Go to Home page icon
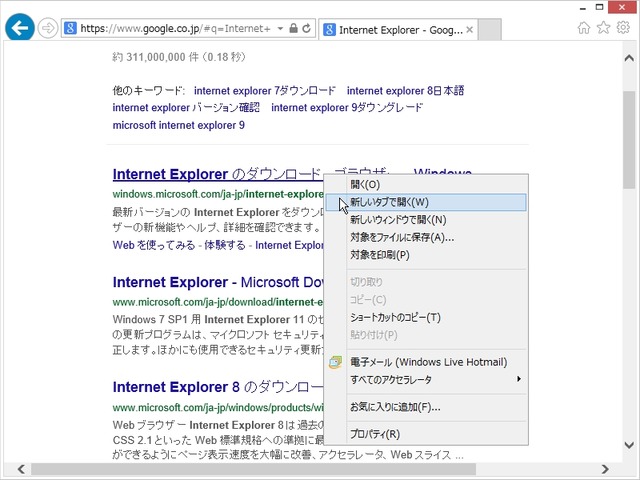The height and width of the screenshot is (480, 640). point(584,28)
